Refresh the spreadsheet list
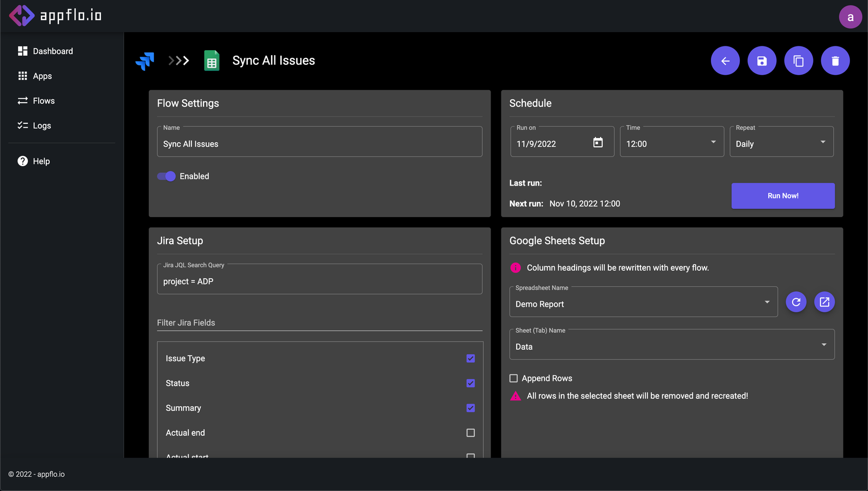The height and width of the screenshot is (491, 868). click(796, 302)
